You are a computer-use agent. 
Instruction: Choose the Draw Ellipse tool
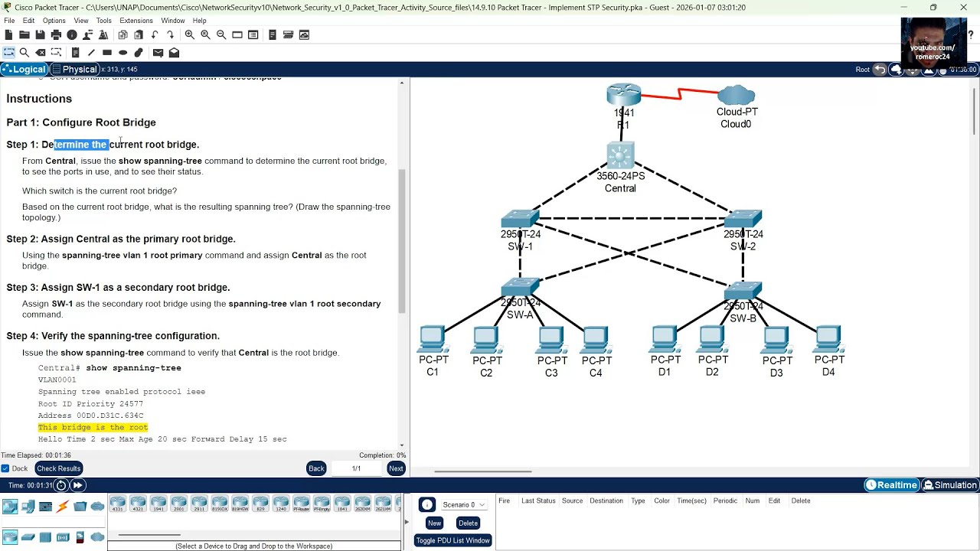[122, 52]
